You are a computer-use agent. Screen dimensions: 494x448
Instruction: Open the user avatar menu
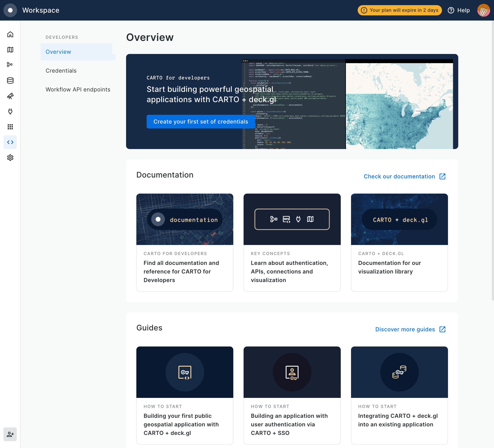point(483,10)
